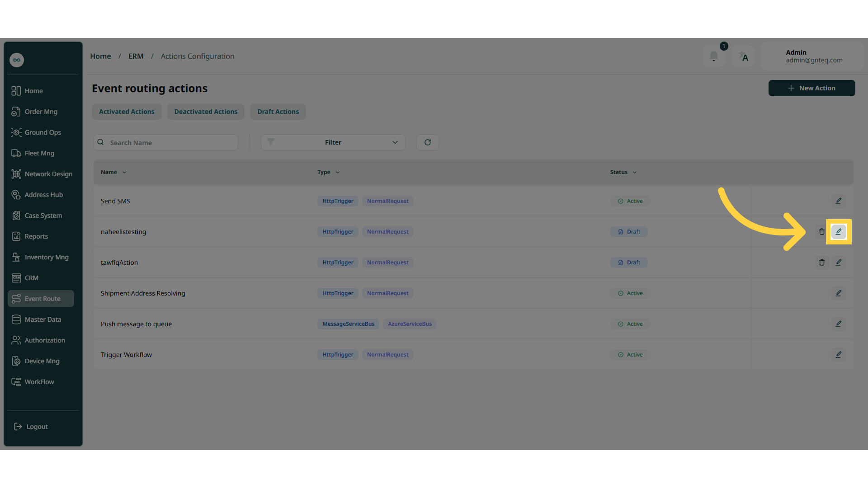Click MessageServiceBus type tag
The height and width of the screenshot is (488, 868).
(x=348, y=324)
